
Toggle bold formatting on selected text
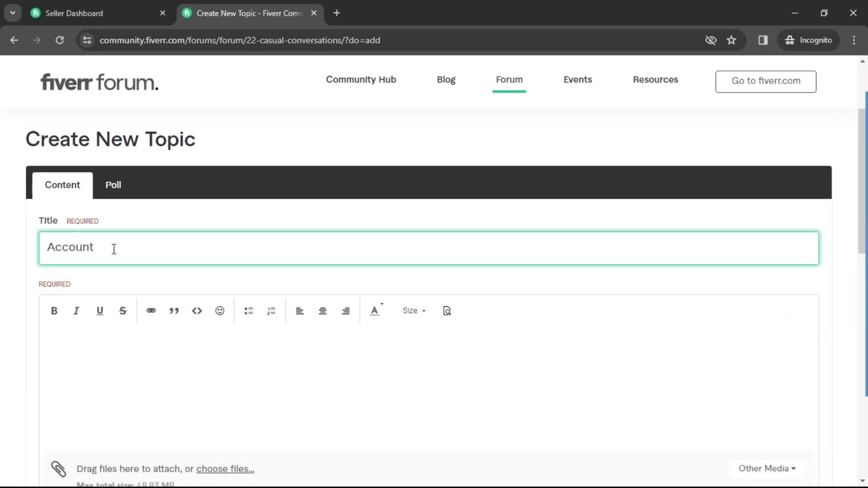pos(54,310)
